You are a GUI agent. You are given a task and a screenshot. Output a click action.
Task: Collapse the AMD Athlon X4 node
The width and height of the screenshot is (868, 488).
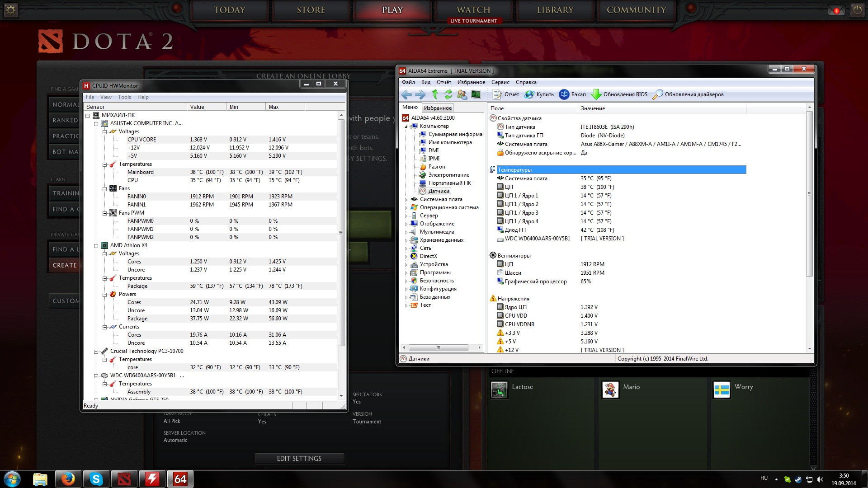click(x=96, y=246)
